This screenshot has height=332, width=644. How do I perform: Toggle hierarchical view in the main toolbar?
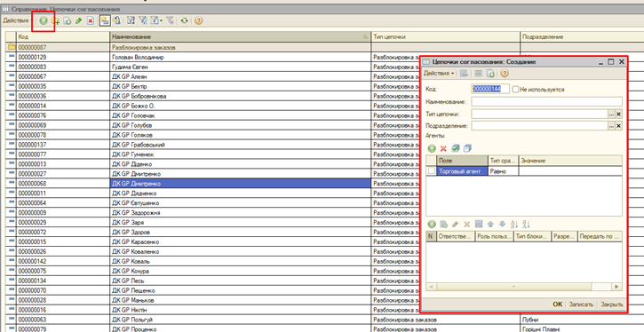pyautogui.click(x=105, y=20)
